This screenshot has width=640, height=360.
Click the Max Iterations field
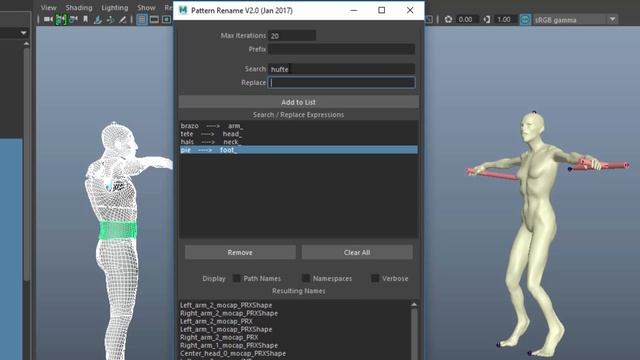click(x=292, y=36)
